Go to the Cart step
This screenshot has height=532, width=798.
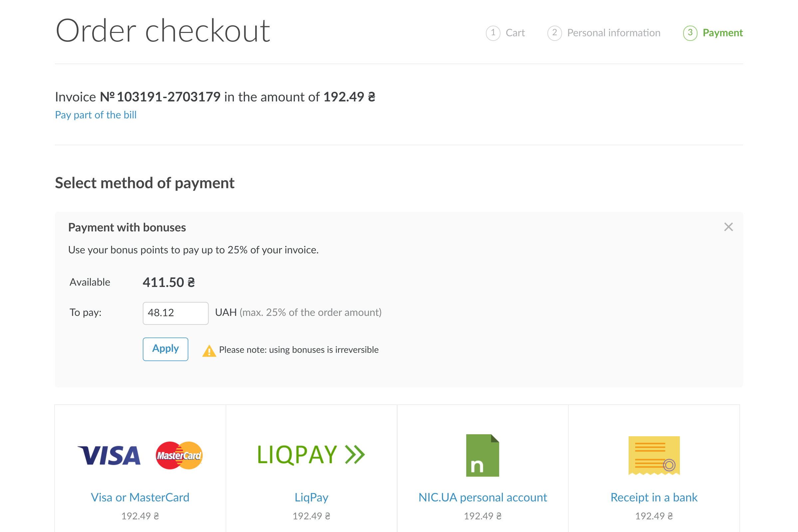[515, 33]
